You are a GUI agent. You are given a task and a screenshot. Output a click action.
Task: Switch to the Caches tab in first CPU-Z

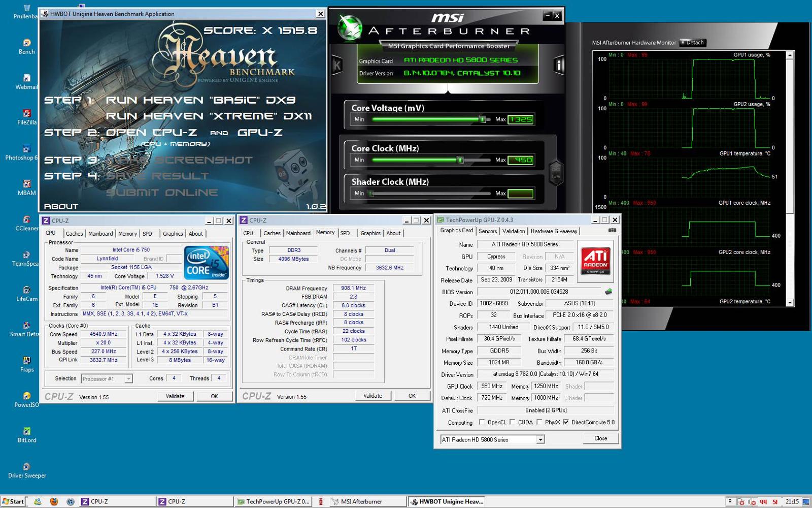[x=74, y=234]
